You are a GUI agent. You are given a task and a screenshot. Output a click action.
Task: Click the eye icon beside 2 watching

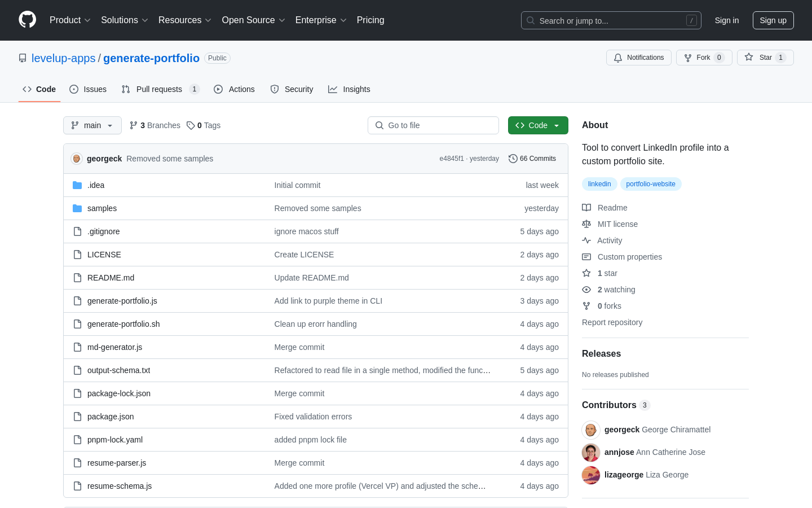(x=586, y=290)
